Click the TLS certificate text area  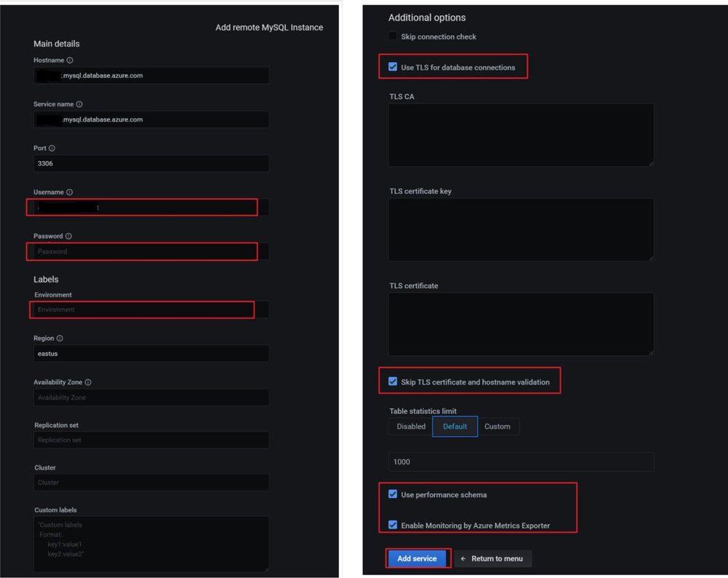[x=521, y=324]
